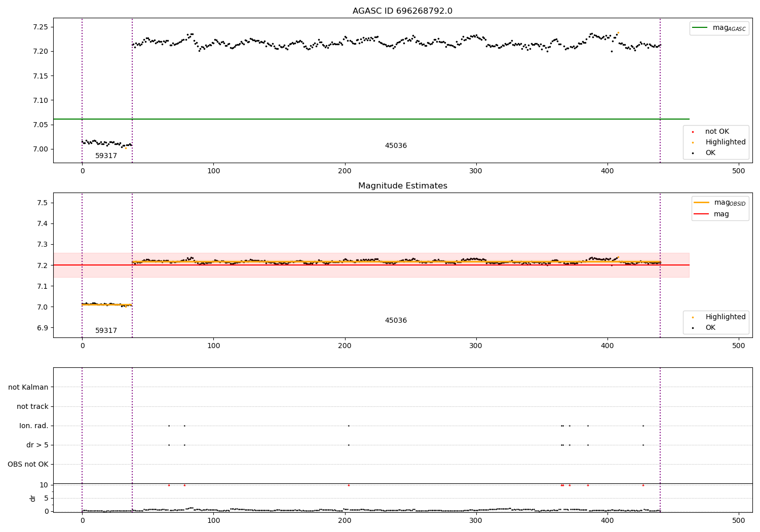Click the 7.20 y-axis tick label

(x=40, y=51)
